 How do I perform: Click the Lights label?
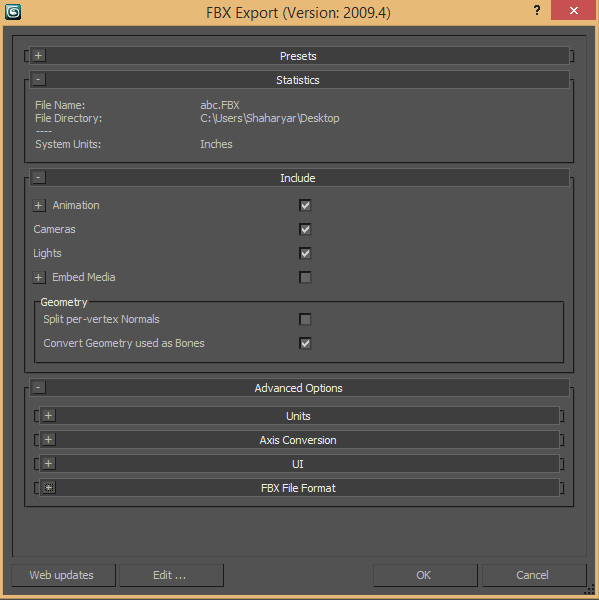pos(47,253)
